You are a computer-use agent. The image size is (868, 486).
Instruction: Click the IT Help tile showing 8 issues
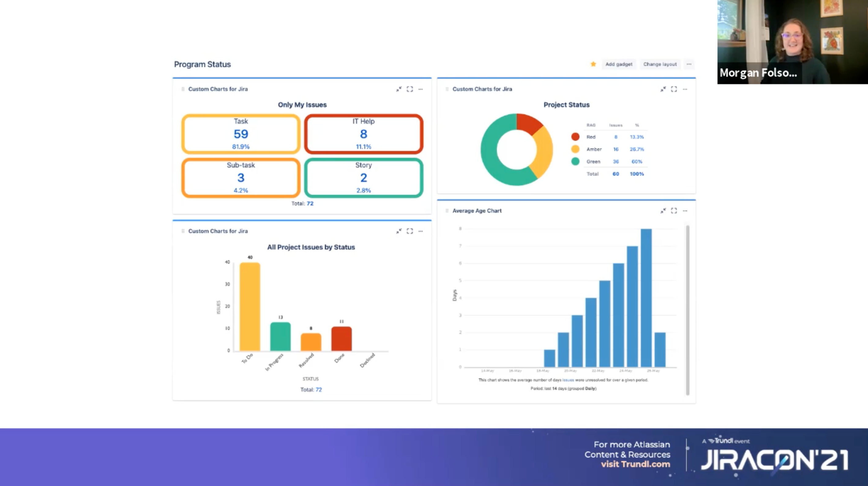pyautogui.click(x=363, y=134)
